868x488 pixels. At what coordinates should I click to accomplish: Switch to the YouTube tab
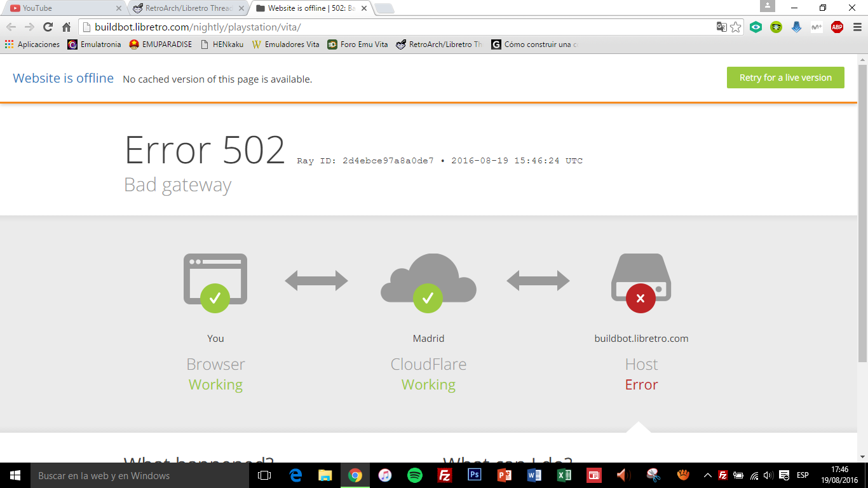click(x=64, y=8)
